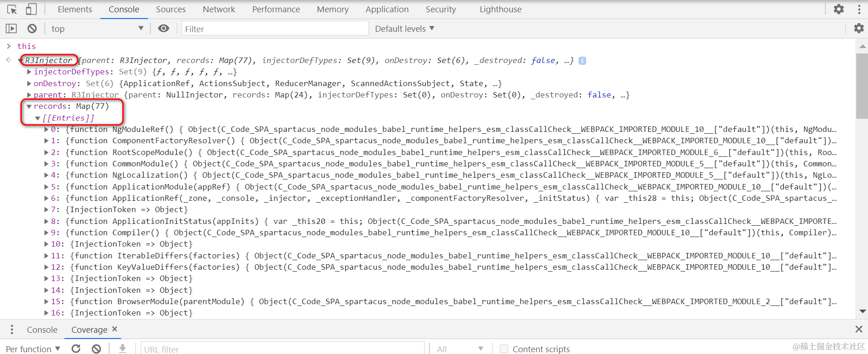Expand entry 16 InjectionToken
868x354 pixels.
(x=46, y=313)
